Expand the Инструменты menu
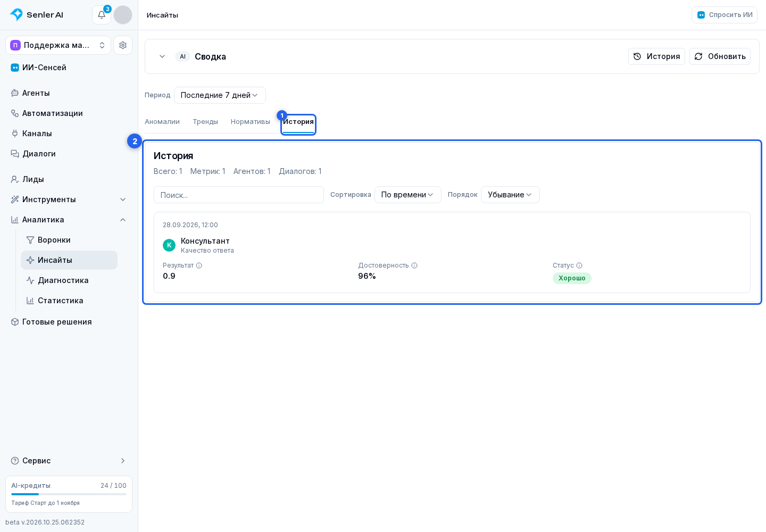This screenshot has width=766, height=532. click(69, 199)
